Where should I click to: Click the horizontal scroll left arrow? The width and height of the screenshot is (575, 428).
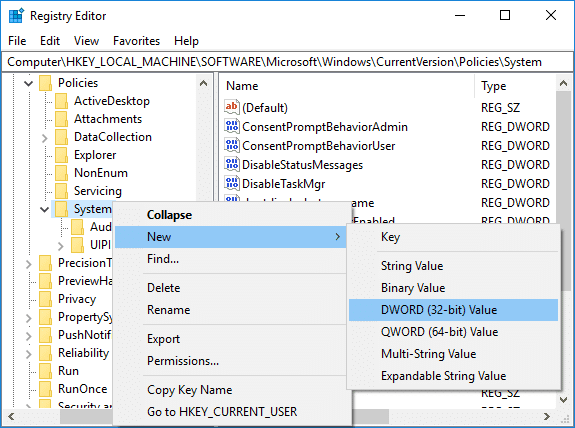(x=11, y=416)
